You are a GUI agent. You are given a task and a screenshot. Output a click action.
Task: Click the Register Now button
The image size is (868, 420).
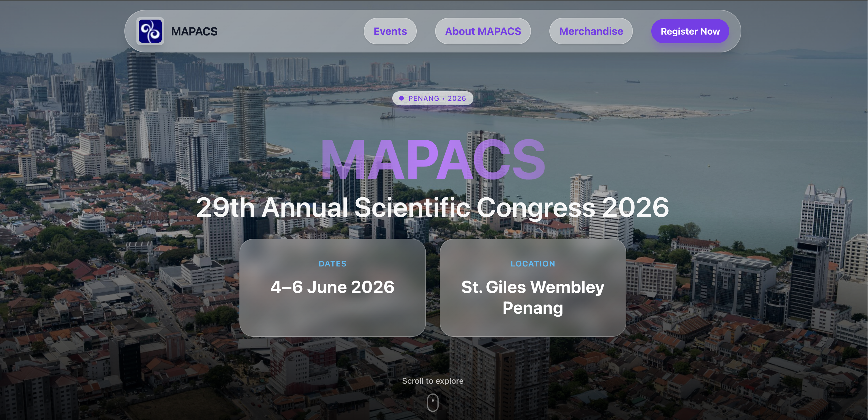pyautogui.click(x=690, y=31)
